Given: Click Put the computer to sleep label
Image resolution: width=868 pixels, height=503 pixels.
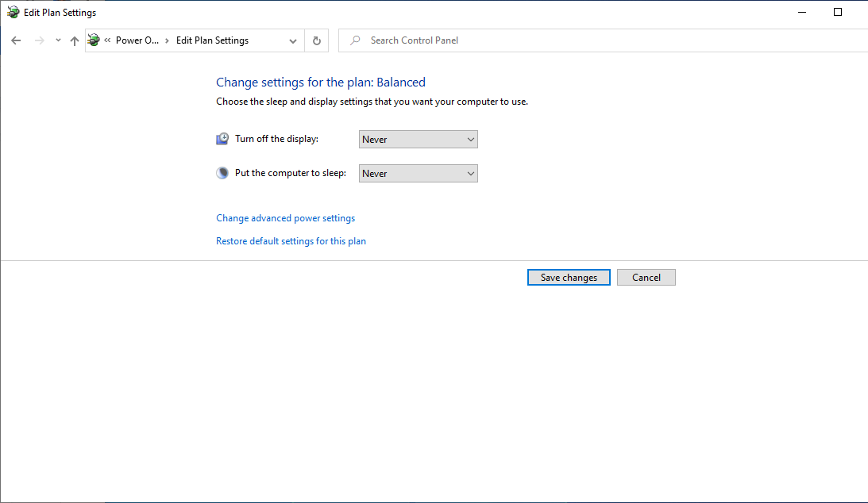Looking at the screenshot, I should 291,173.
